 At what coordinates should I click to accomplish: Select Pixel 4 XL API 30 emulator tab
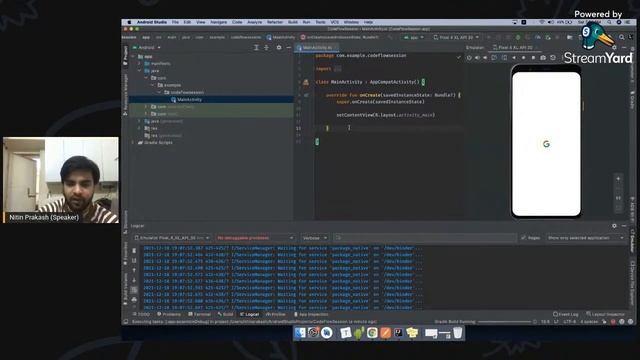[516, 48]
